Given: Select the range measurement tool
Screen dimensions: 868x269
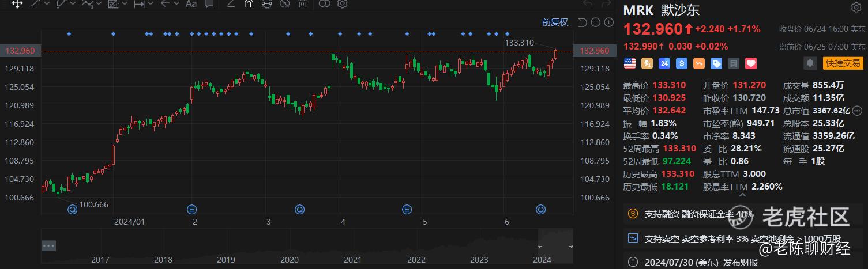Looking at the screenshot, I should pyautogui.click(x=139, y=3).
